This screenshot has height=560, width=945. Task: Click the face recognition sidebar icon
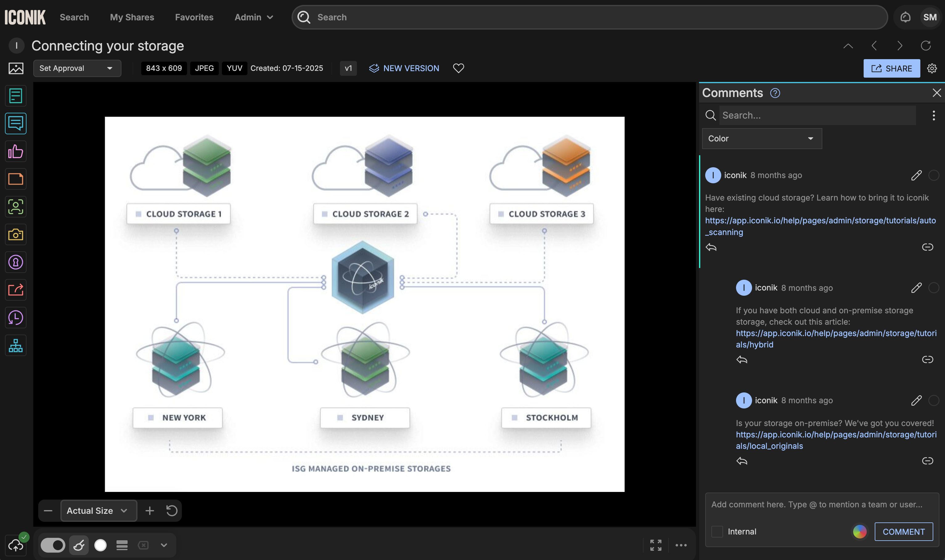(x=15, y=207)
